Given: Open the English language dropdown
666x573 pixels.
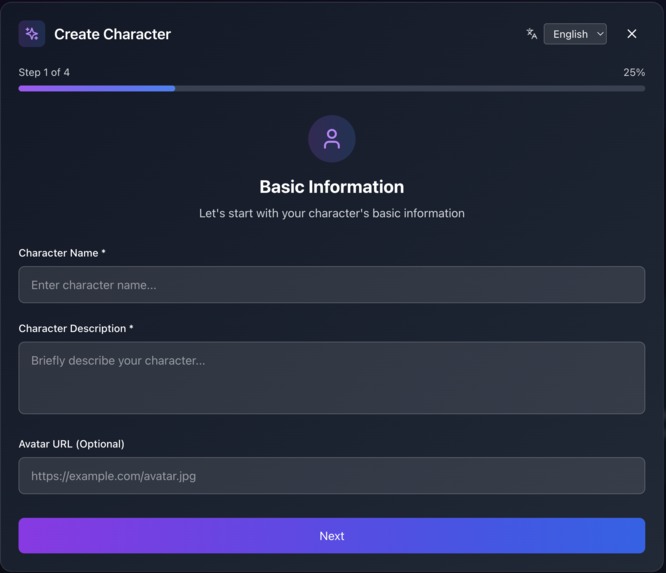Looking at the screenshot, I should point(575,34).
